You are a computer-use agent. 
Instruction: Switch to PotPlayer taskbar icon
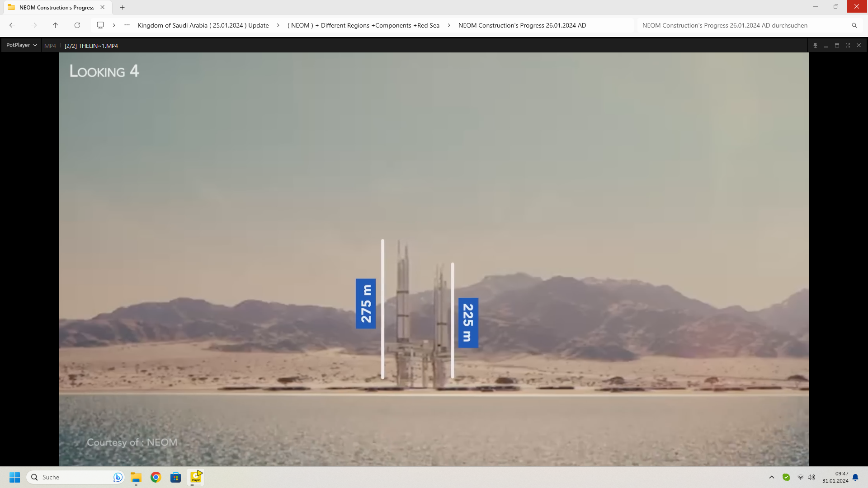196,477
